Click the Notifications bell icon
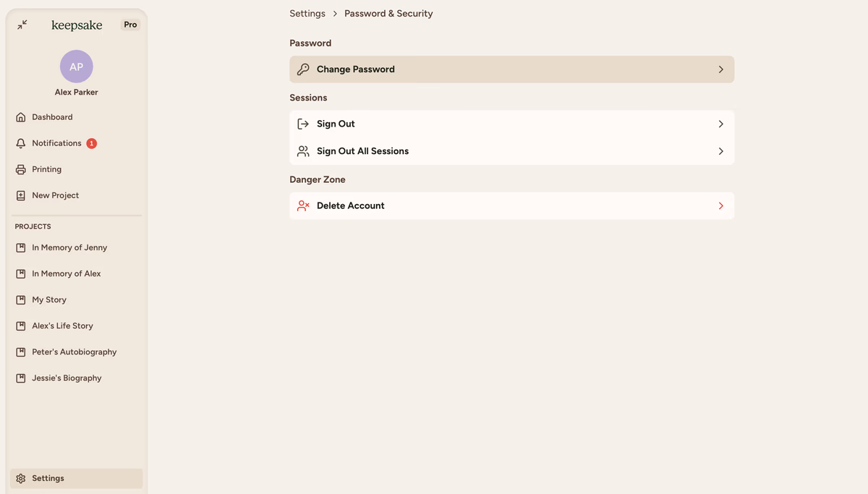This screenshot has height=494, width=868. (21, 143)
